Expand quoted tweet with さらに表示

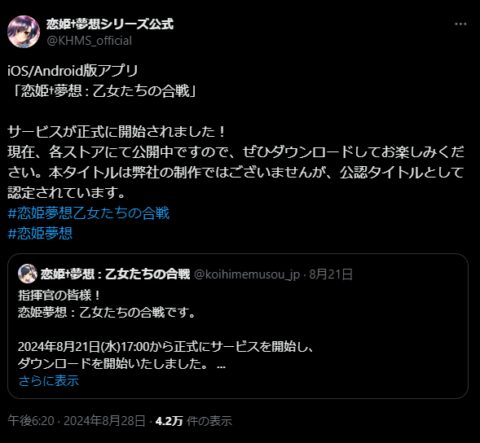pyautogui.click(x=49, y=380)
